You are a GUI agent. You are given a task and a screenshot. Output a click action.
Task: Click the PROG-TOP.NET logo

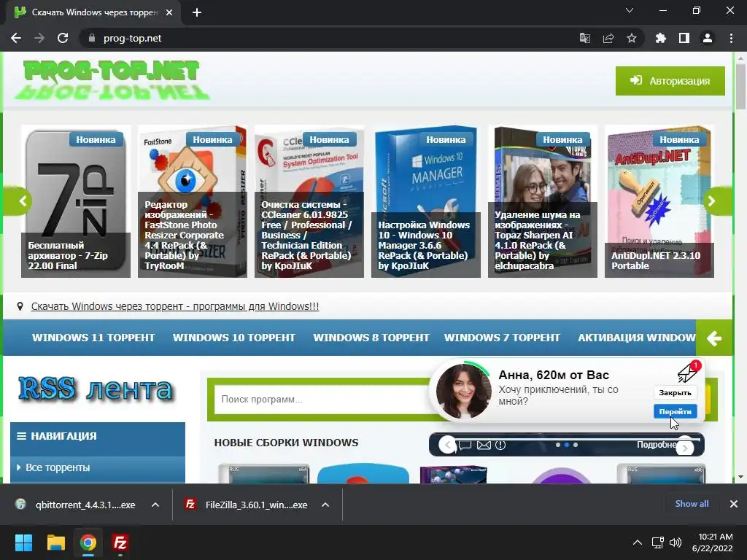click(112, 79)
